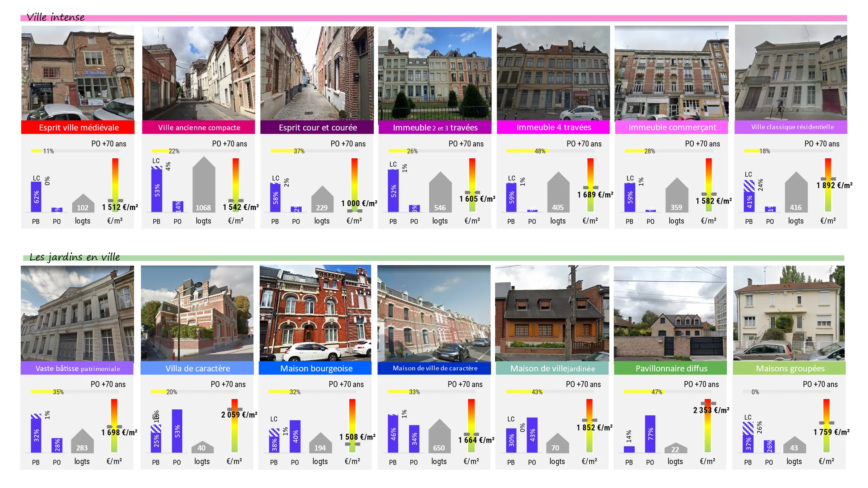Click the 70 logts house icon

point(557,443)
